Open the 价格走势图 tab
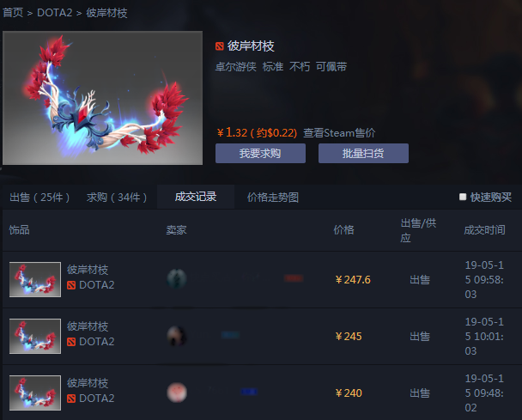Screen dimensions: 522x420 click(x=273, y=198)
